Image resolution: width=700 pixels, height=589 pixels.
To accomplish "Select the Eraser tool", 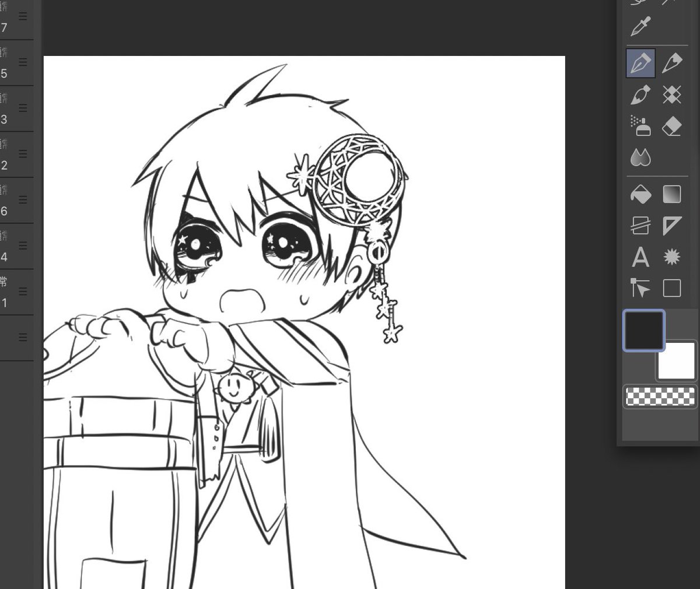I will coord(672,126).
